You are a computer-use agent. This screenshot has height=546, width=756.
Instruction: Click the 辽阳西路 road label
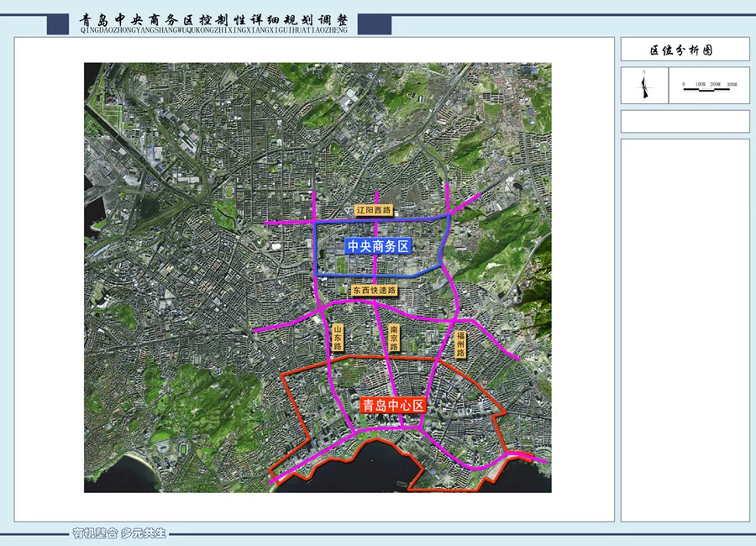pos(375,211)
